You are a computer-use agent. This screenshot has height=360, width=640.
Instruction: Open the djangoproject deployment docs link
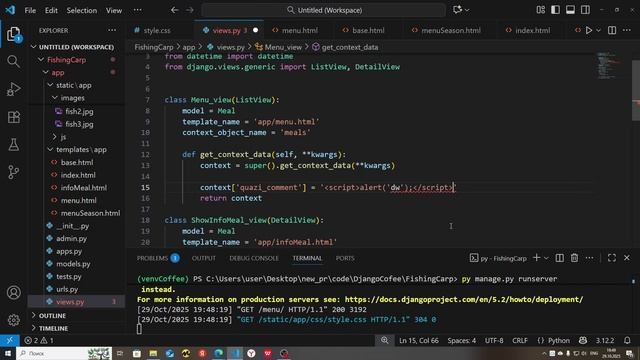click(464, 299)
